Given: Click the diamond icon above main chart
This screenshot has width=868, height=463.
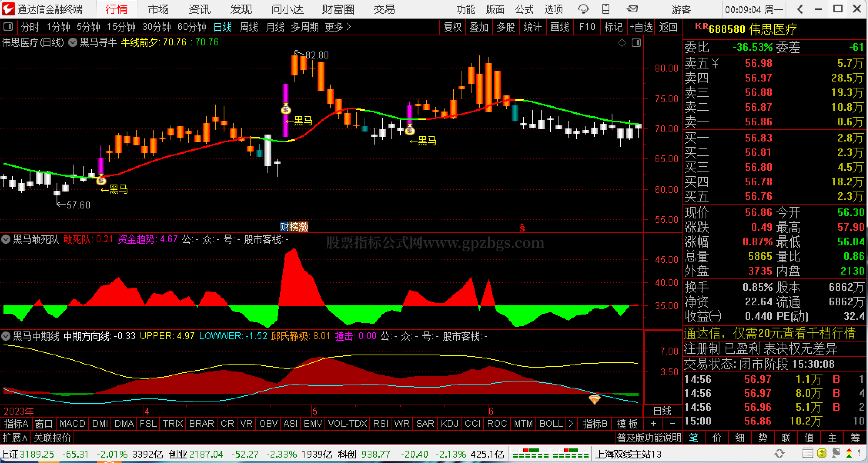Looking at the screenshot, I should click(622, 43).
